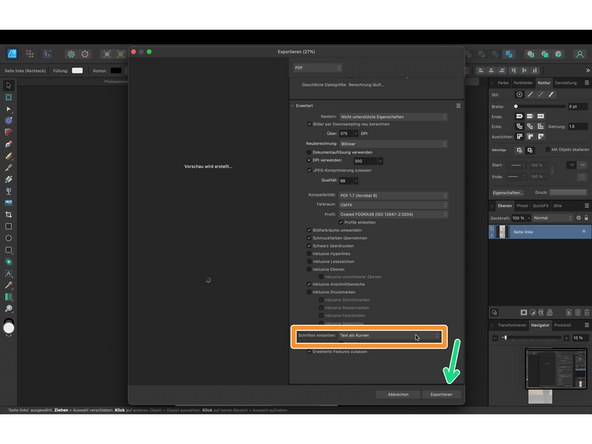
Task: Select the Rounded Rectangle tool
Action: click(x=9, y=250)
